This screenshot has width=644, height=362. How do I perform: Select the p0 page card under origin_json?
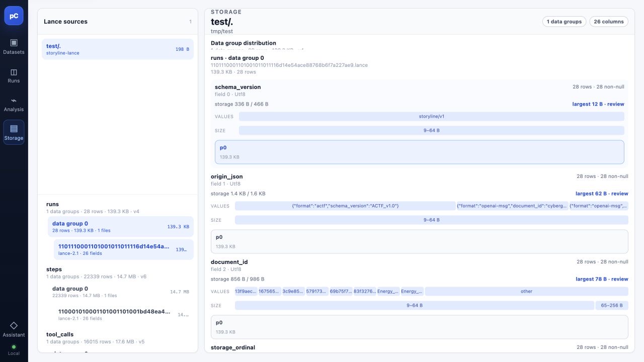pyautogui.click(x=420, y=241)
